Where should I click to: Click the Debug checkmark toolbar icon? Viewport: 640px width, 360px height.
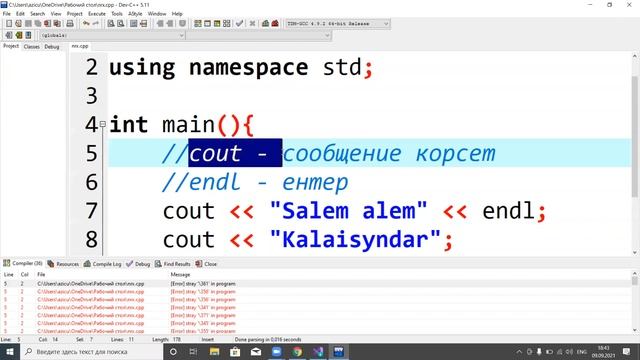pyautogui.click(x=239, y=24)
